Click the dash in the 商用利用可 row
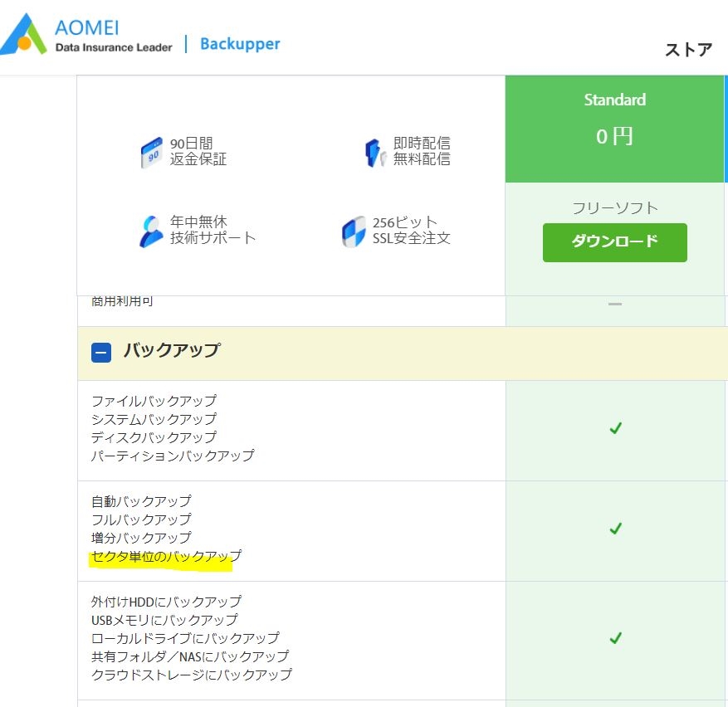The width and height of the screenshot is (728, 707). tap(615, 304)
